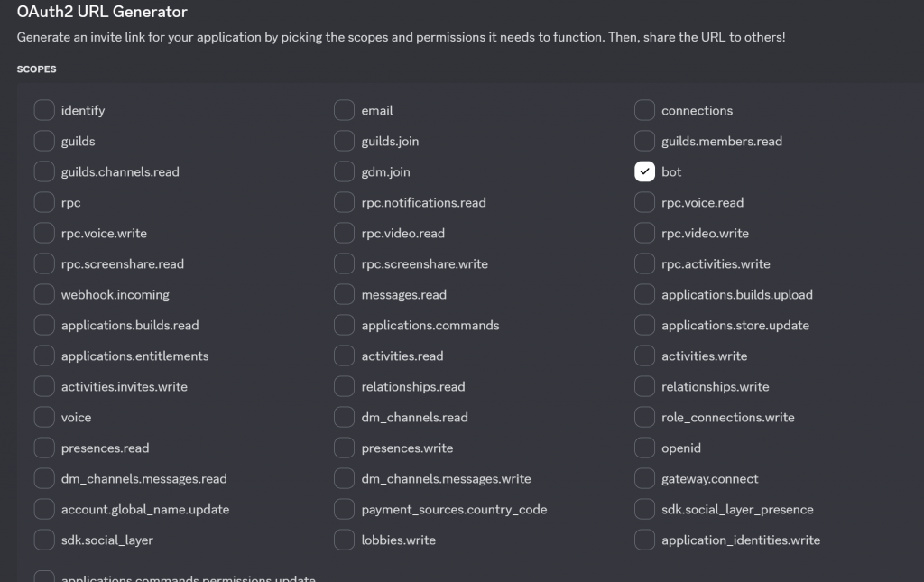This screenshot has height=582, width=924.
Task: Check the guilds.members.read scope
Action: coord(644,142)
